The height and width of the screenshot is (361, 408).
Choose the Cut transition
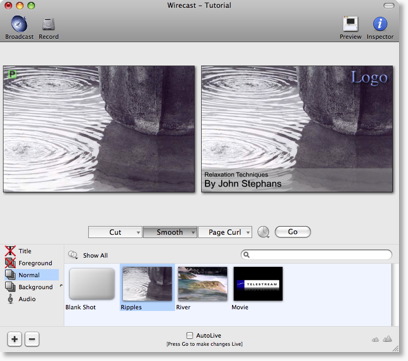[x=115, y=232]
